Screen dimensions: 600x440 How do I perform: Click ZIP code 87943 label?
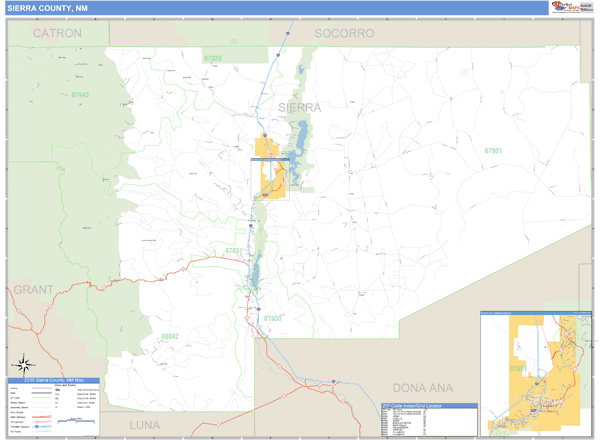80,95
